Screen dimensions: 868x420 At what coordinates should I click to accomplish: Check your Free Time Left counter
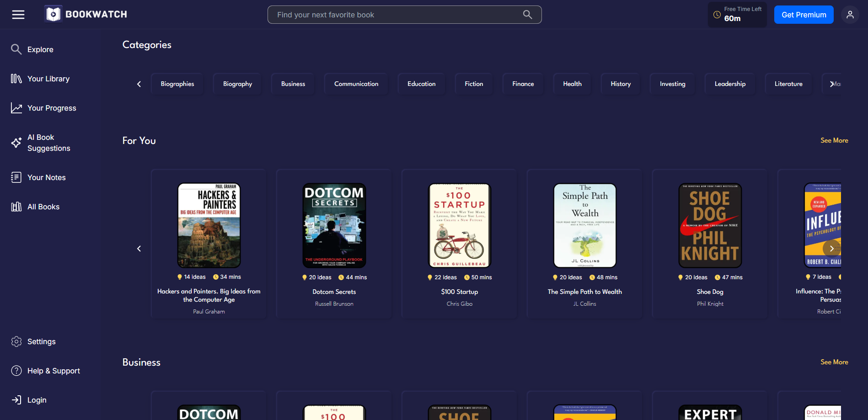coord(737,14)
